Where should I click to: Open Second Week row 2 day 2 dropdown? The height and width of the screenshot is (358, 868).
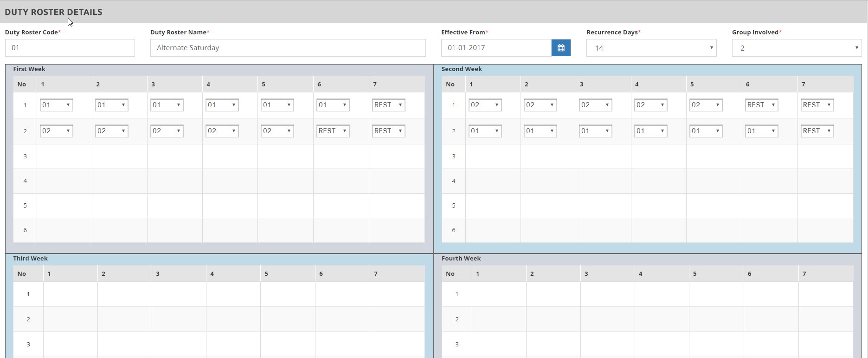[x=540, y=131]
